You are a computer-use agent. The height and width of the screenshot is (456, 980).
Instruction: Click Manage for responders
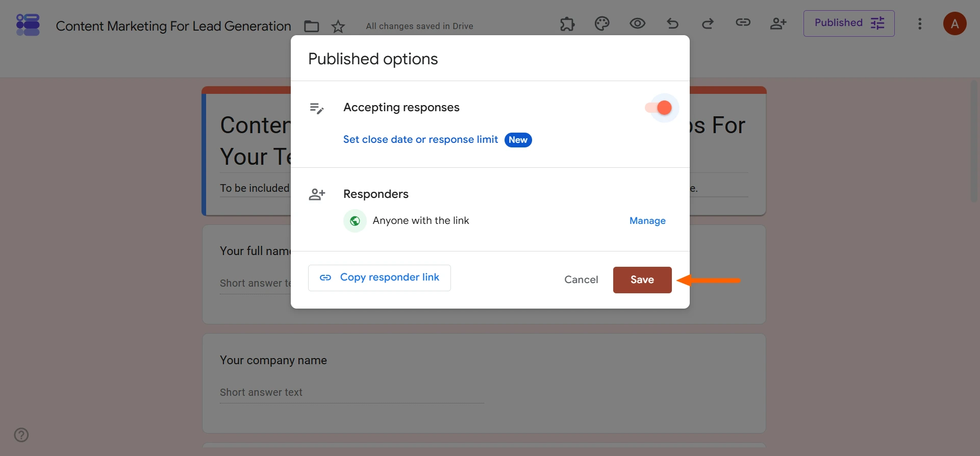pyautogui.click(x=647, y=221)
